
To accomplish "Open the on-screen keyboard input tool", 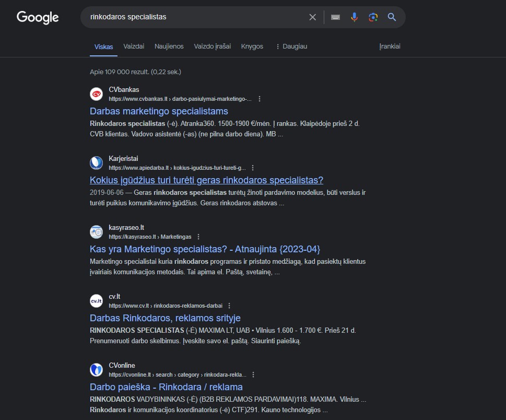I will pyautogui.click(x=335, y=17).
